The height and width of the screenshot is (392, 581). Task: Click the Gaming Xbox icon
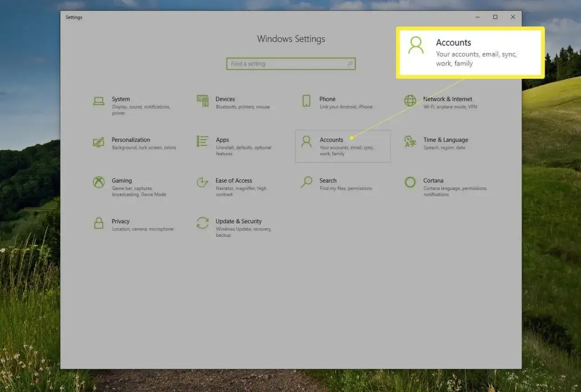pos(98,182)
